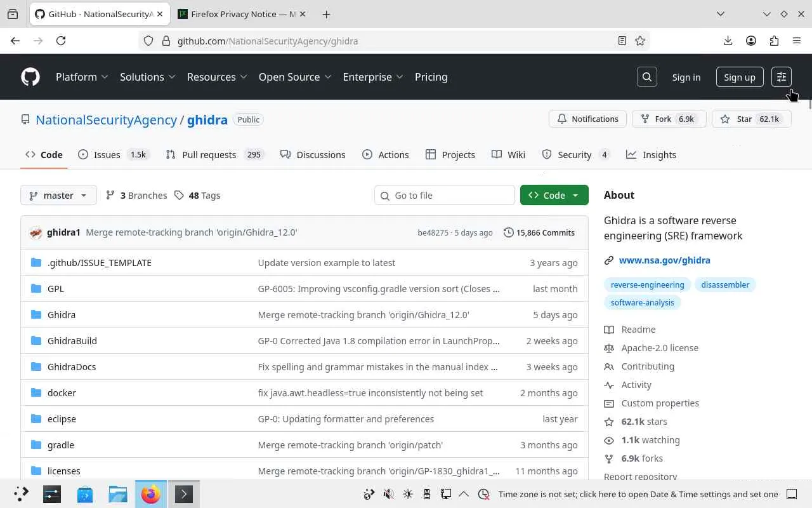Viewport: 812px width, 508px height.
Task: Open the appearance settings icon beside Sign up
Action: (782, 77)
